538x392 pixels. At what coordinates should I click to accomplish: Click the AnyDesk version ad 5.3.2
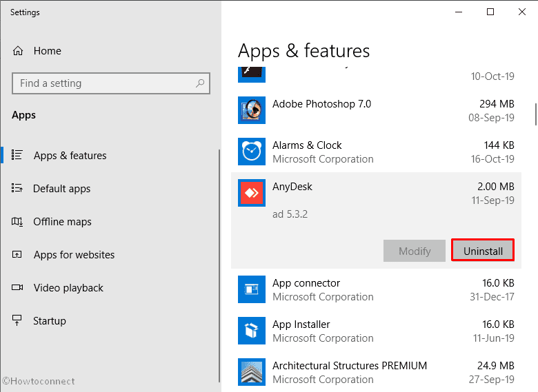[290, 214]
